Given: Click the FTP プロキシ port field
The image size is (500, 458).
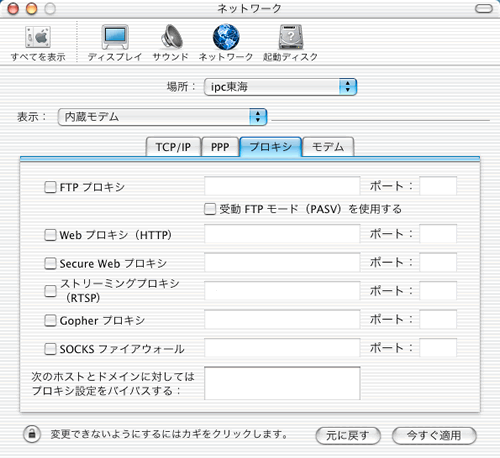Looking at the screenshot, I should click(438, 186).
